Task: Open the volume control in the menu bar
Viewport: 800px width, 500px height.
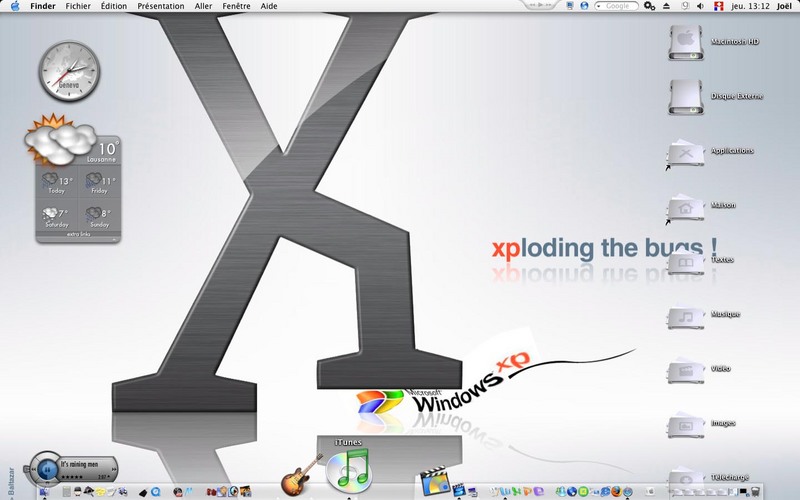Action: click(x=701, y=6)
